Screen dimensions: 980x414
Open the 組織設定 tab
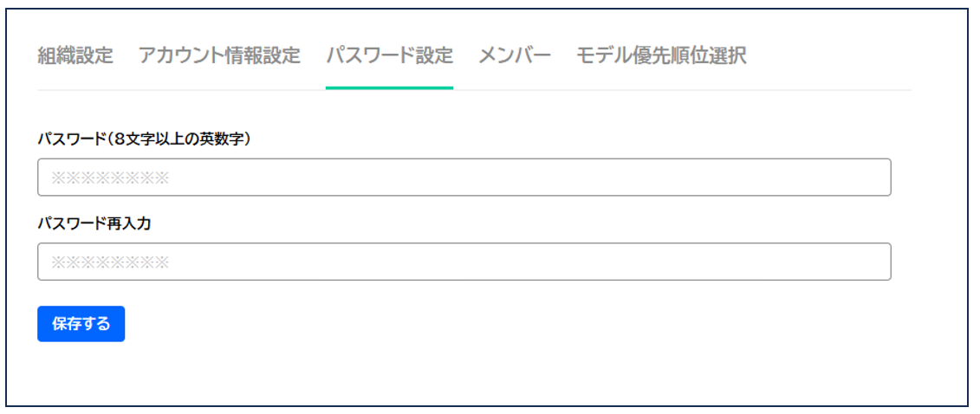[75, 56]
